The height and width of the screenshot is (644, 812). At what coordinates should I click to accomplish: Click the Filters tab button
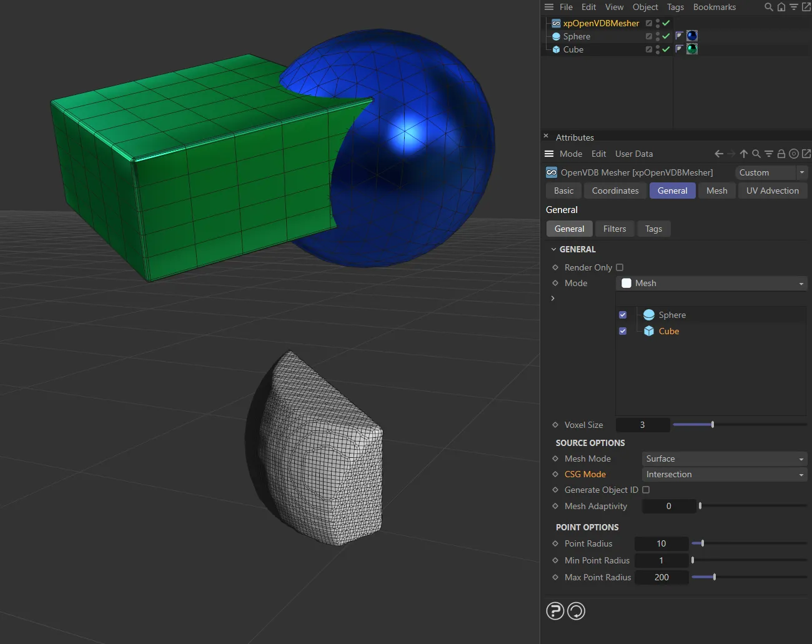tap(615, 229)
